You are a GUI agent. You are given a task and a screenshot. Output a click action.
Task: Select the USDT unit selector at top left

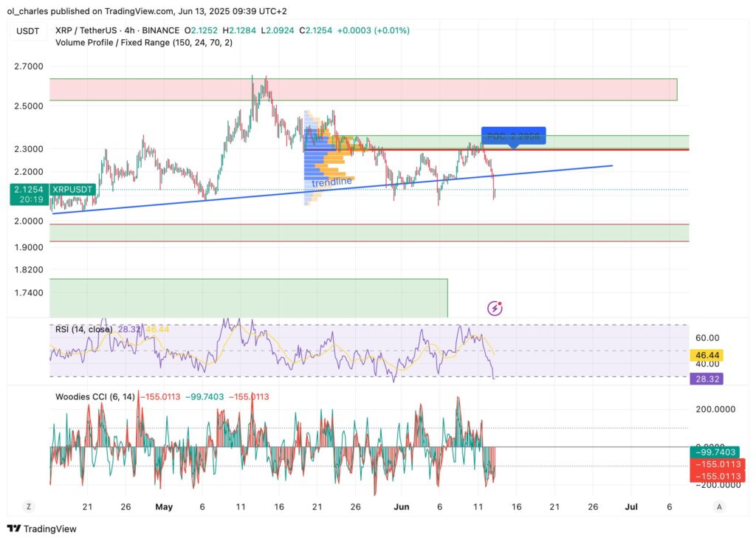27,32
